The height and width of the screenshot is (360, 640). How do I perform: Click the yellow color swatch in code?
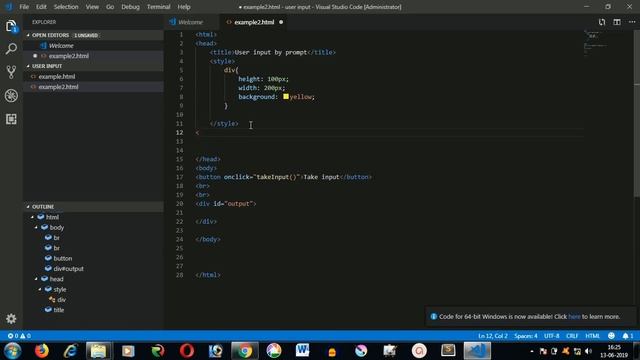[x=286, y=97]
